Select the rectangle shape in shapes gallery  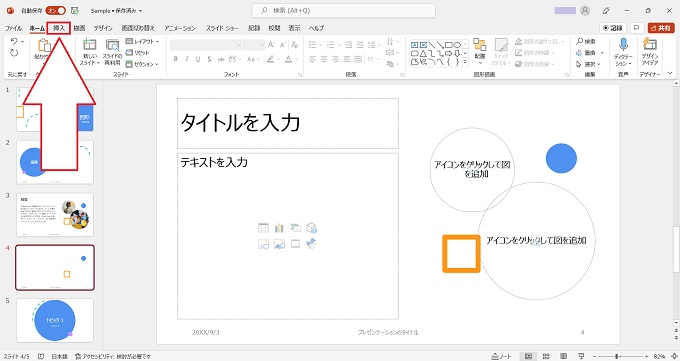pyautogui.click(x=449, y=45)
